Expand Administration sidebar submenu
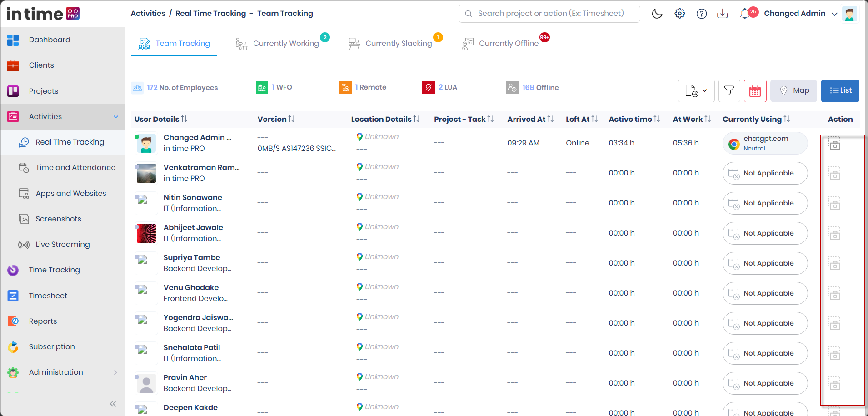This screenshot has height=416, width=868. tap(115, 372)
